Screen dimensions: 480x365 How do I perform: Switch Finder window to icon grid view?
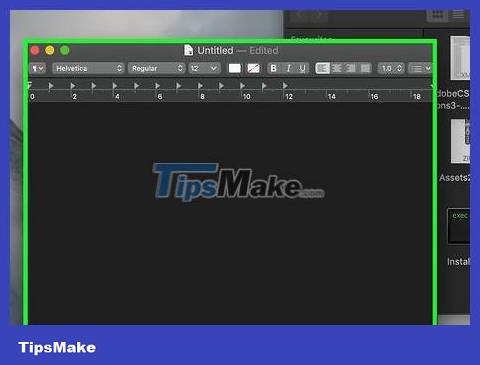coord(437,15)
